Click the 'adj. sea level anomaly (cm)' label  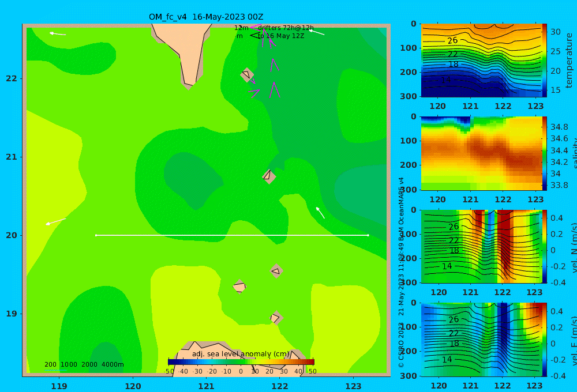pos(241,354)
